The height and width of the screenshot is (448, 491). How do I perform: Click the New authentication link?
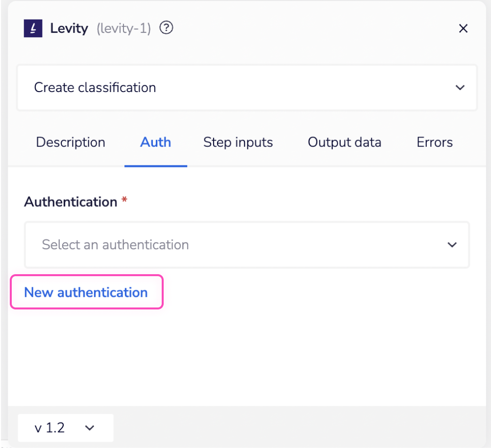tap(86, 292)
